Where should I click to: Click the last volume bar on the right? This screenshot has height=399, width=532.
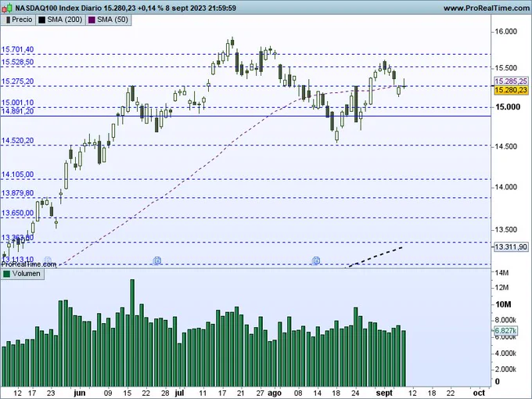[x=404, y=358]
